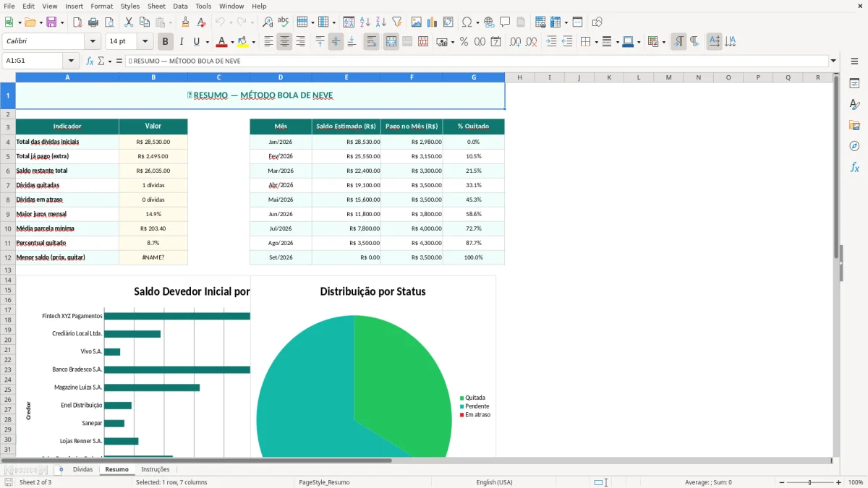Screen dimensions: 868x488
Task: Toggle Align Left
Action: pos(268,42)
